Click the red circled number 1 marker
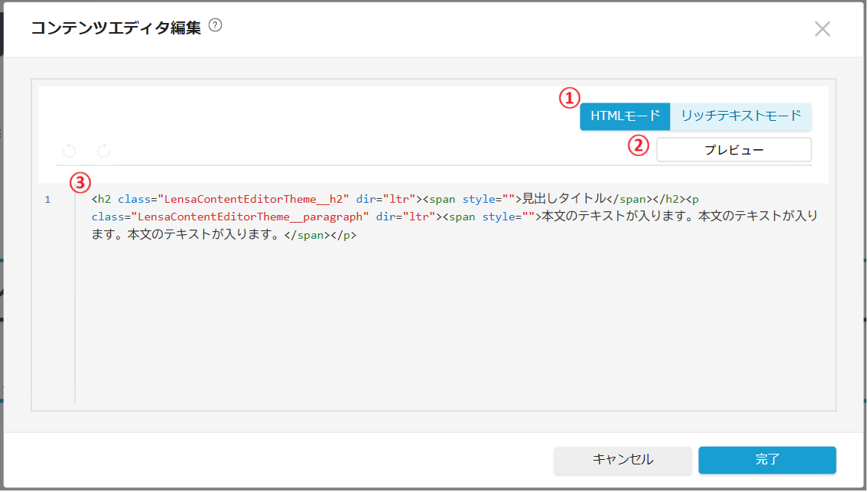Viewport: 868px width, 492px height. pos(569,98)
